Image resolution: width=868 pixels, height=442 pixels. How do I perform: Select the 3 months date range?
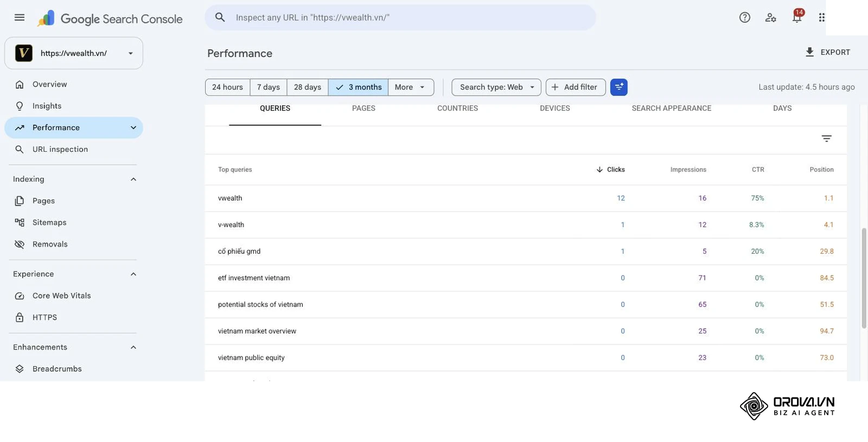pos(358,87)
